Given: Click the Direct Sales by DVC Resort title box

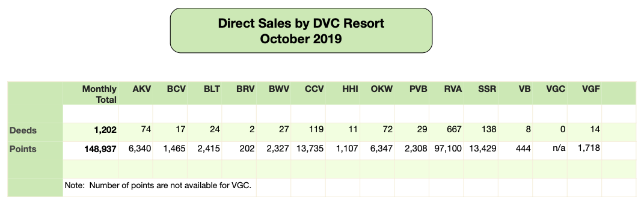Looking at the screenshot, I should pyautogui.click(x=301, y=30).
